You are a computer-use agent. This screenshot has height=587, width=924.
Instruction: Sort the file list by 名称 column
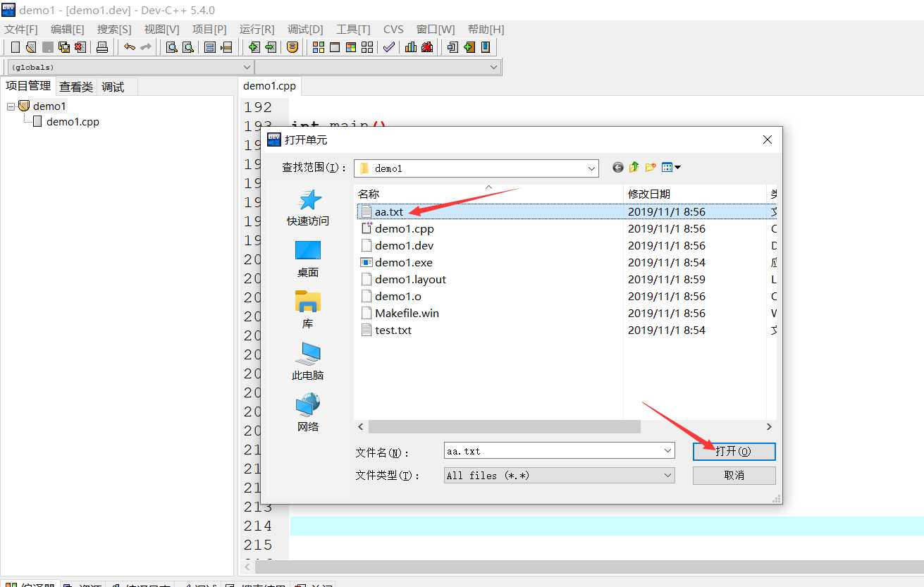(488, 194)
